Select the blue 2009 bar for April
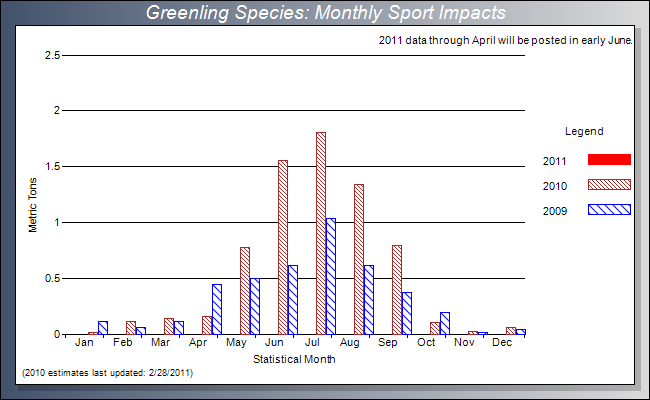Viewport: 650px width, 400px height. click(x=217, y=309)
